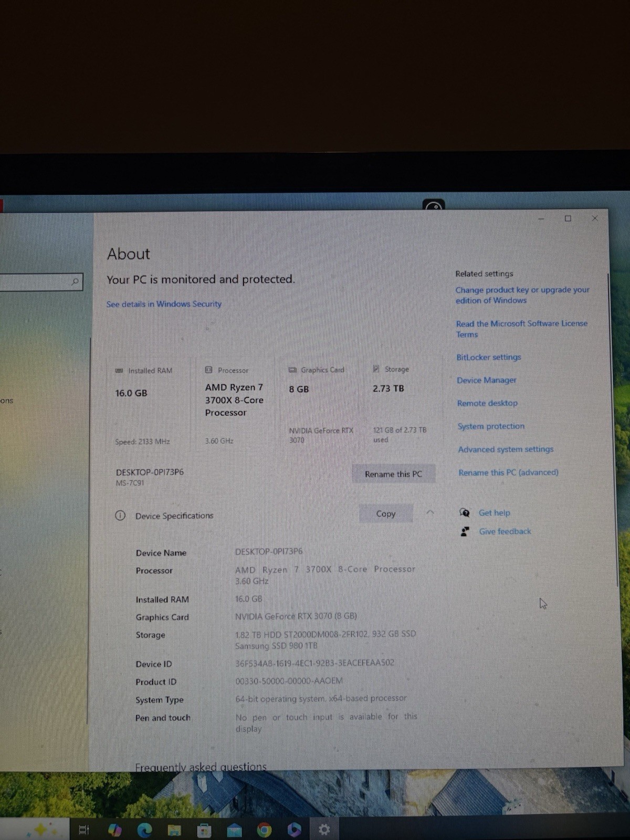This screenshot has width=630, height=840.
Task: Click the Get help link
Action: (x=494, y=513)
